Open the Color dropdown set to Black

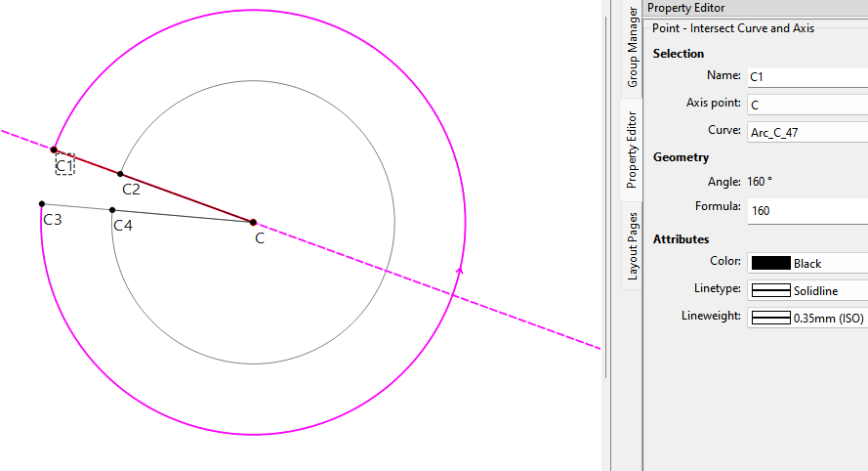click(806, 263)
